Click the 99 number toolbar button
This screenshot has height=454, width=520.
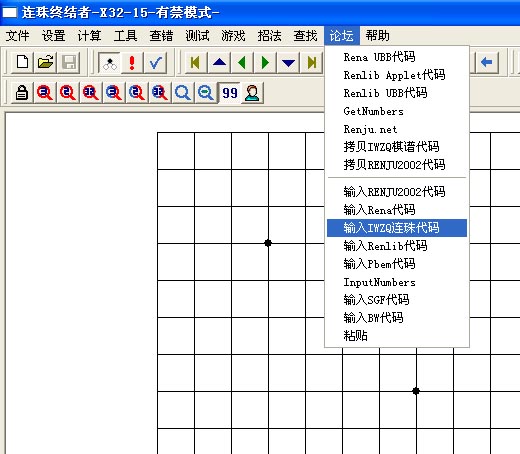pos(229,92)
